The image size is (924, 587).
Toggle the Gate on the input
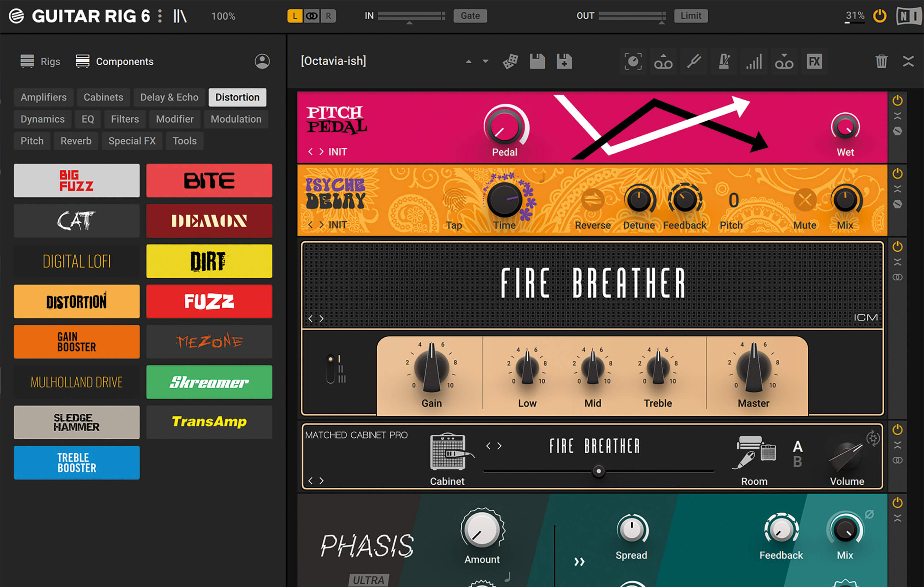[470, 16]
